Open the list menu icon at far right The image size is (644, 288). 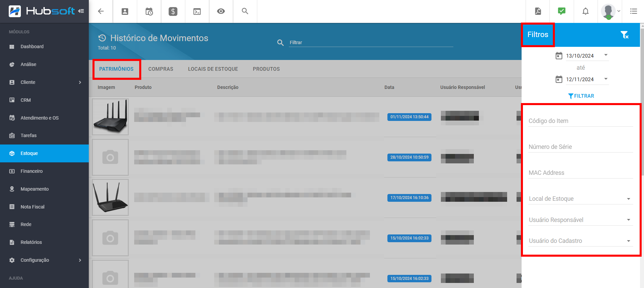pyautogui.click(x=634, y=11)
